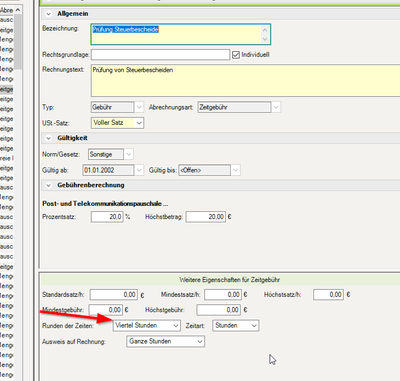Click the Rechtsgrundlage input field
Screen dimensions: 400x381
[160, 55]
